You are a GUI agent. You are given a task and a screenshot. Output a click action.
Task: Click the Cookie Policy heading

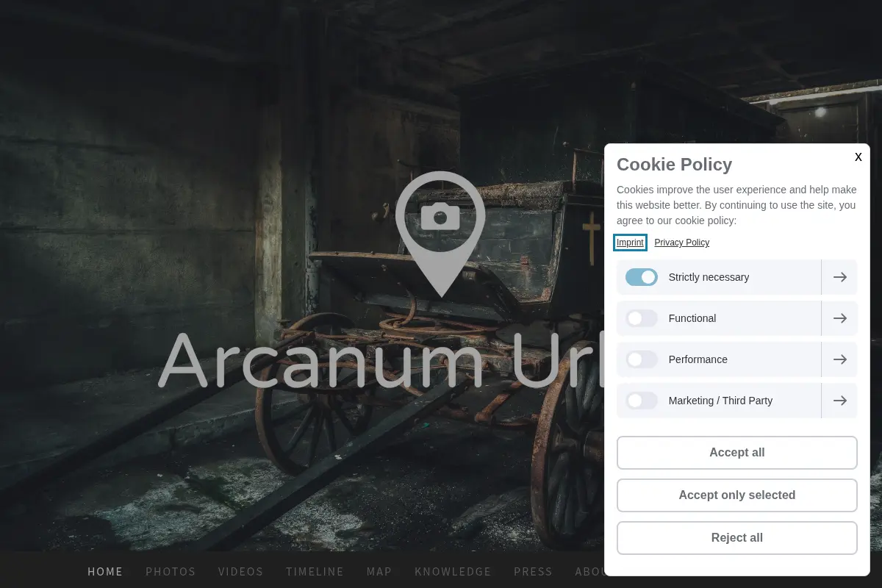(675, 165)
